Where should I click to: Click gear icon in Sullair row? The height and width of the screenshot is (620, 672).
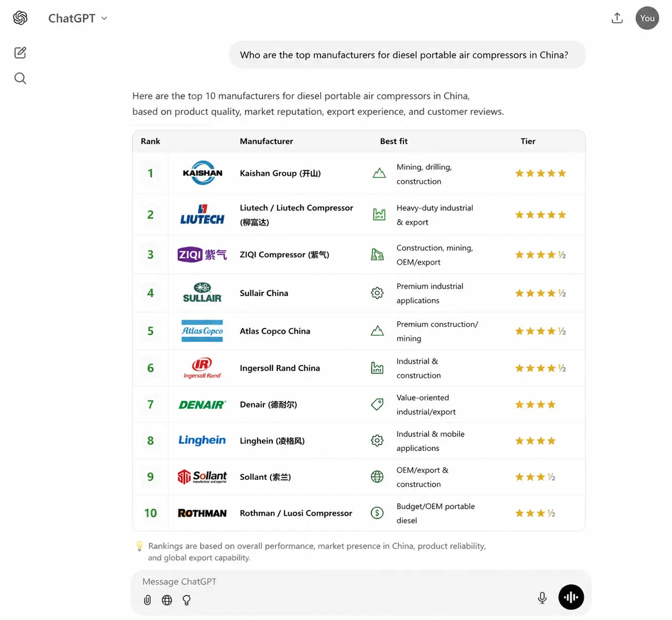(377, 293)
